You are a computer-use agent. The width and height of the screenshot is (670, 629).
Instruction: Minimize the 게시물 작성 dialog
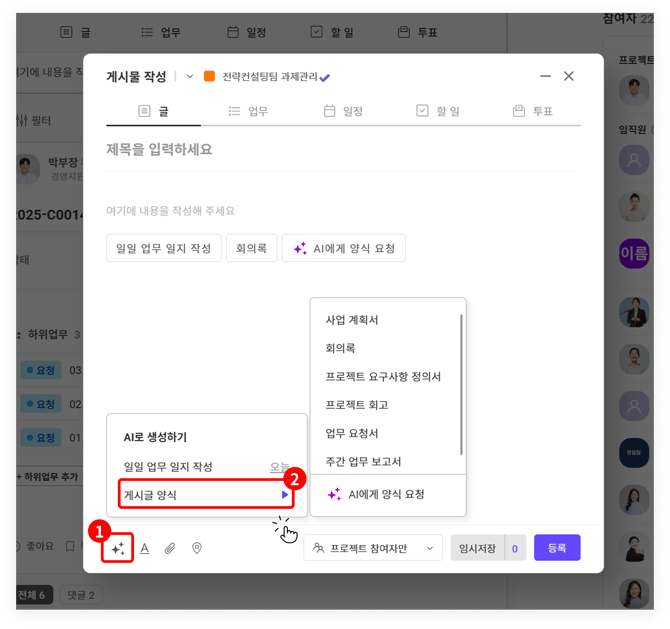[545, 76]
